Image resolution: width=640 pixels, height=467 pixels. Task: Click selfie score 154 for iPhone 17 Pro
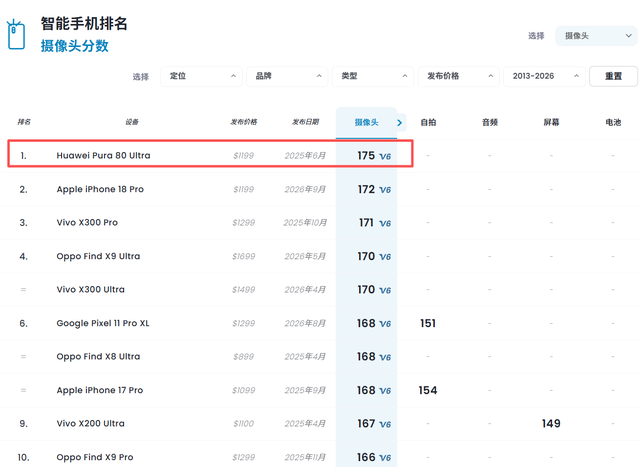pyautogui.click(x=428, y=390)
